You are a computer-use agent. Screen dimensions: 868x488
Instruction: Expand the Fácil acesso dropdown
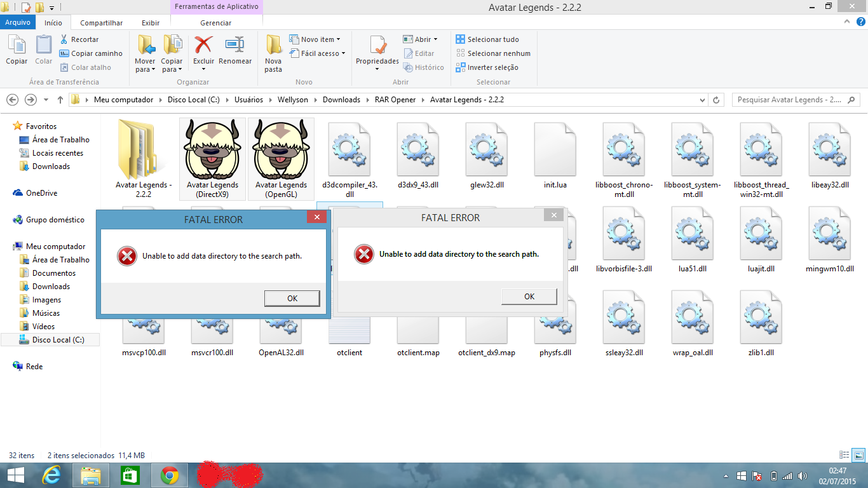tap(317, 53)
